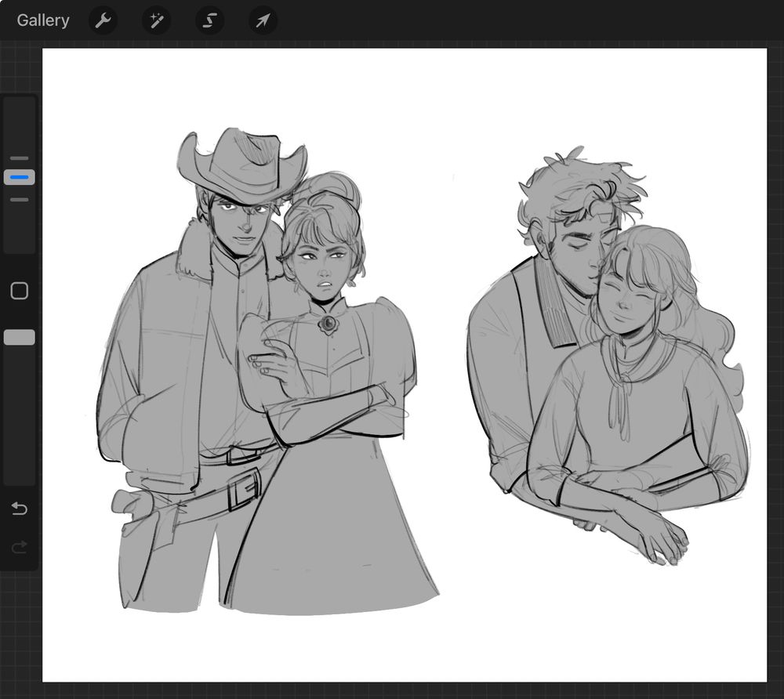Tap the cowboy couple sketch on canvas

point(267,371)
